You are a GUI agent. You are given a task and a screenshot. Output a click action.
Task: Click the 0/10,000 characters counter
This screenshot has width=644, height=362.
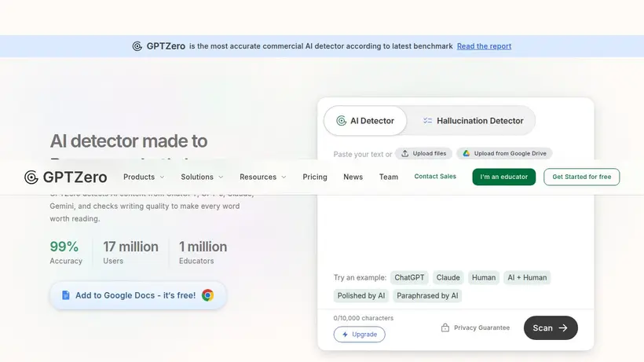pos(364,318)
